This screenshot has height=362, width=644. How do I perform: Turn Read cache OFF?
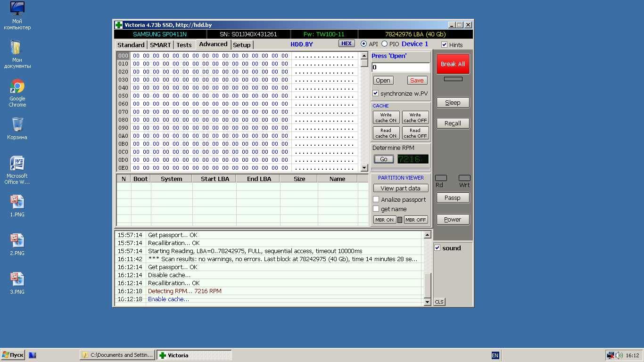[x=415, y=133]
